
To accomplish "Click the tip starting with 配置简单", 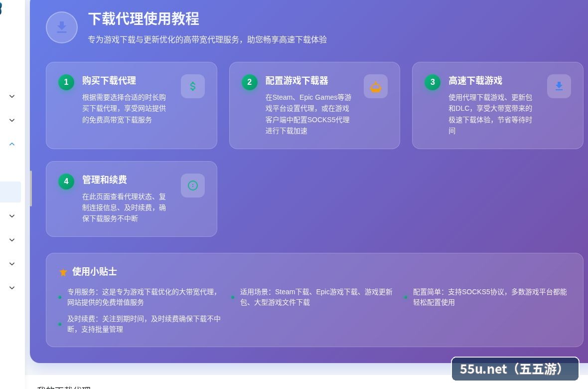I will [x=490, y=297].
